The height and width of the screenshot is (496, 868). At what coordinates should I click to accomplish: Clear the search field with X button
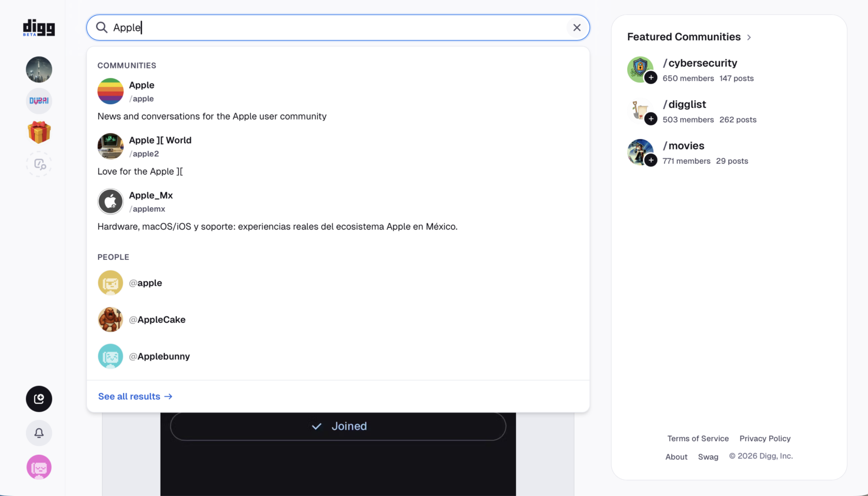click(x=577, y=28)
